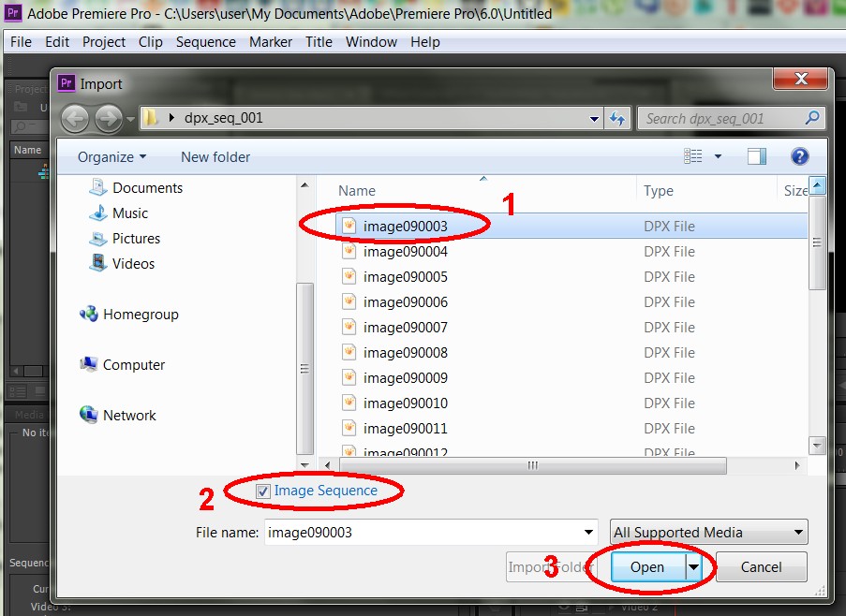This screenshot has height=616, width=846.
Task: Open the Help menu in Premiere Pro
Action: pos(425,42)
